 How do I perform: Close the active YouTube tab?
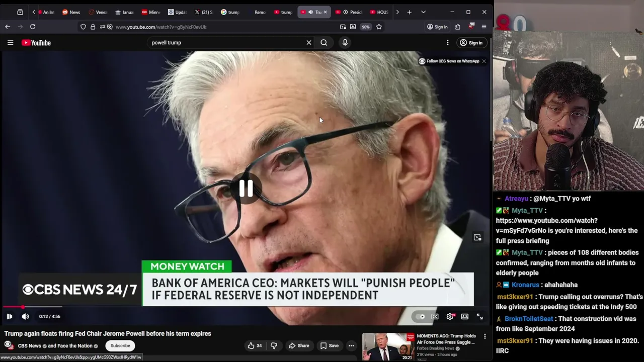325,12
